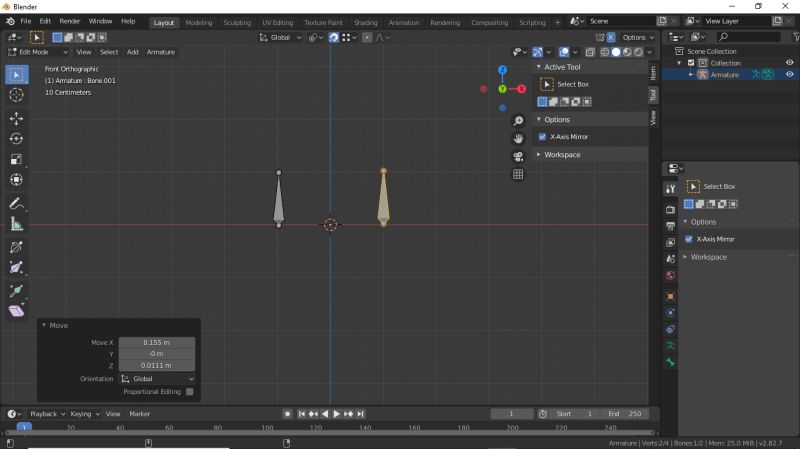This screenshot has height=449, width=800.
Task: Toggle auto keying record button
Action: (x=287, y=414)
